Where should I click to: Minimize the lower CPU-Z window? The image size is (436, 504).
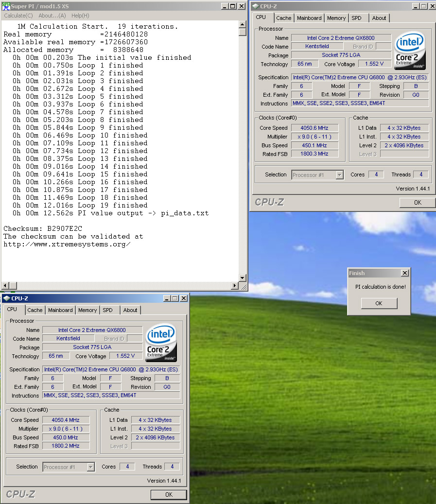coord(167,298)
